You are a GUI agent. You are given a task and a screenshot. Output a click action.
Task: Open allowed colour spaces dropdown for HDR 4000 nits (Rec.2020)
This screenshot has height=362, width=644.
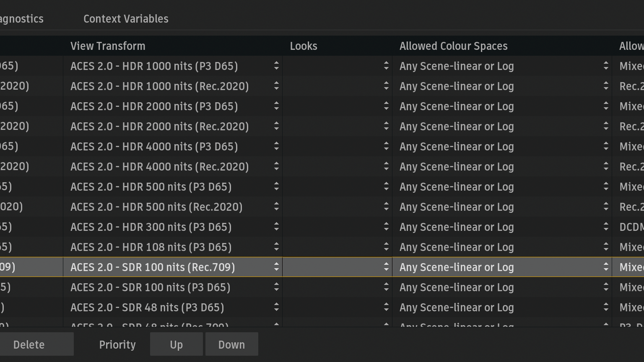(x=502, y=167)
